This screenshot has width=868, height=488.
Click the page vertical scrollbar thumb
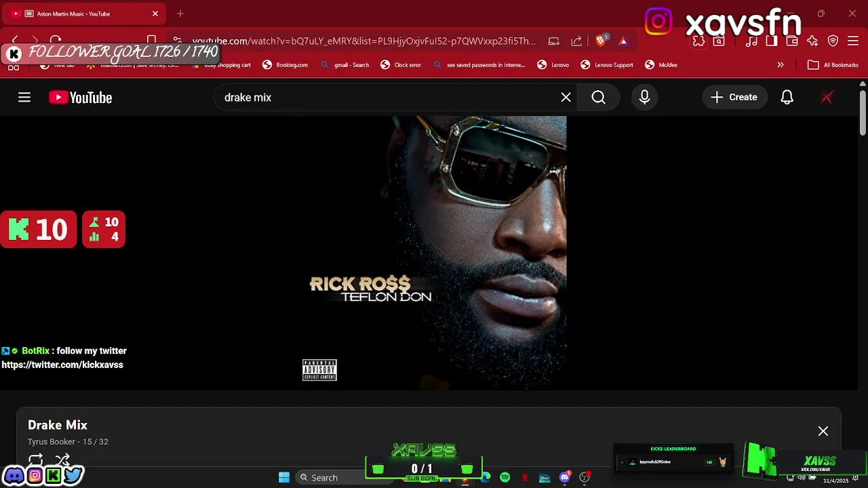click(x=863, y=112)
